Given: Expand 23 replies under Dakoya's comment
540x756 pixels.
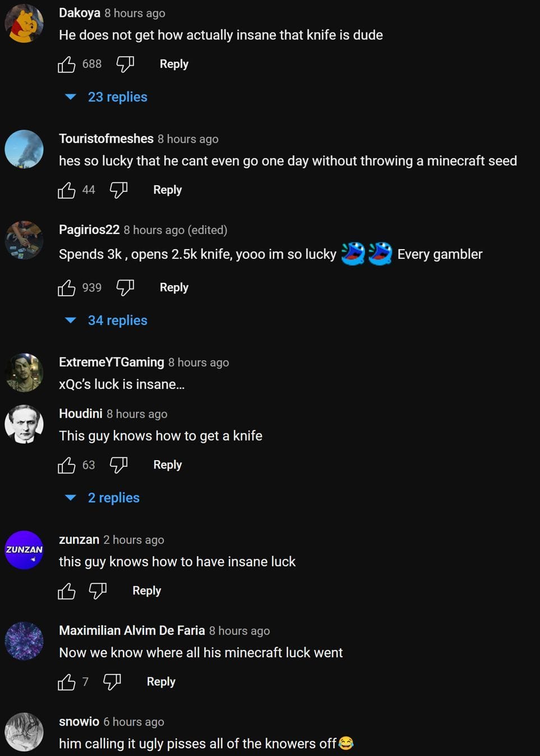Looking at the screenshot, I should (117, 97).
